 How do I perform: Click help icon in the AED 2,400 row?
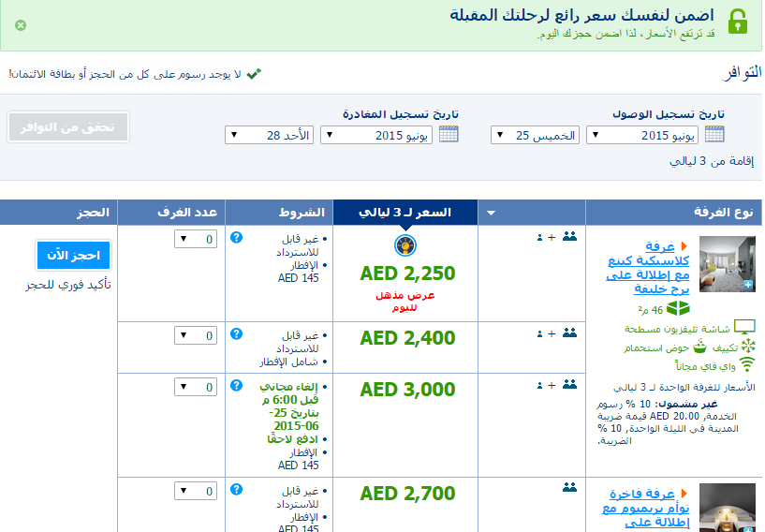[236, 333]
